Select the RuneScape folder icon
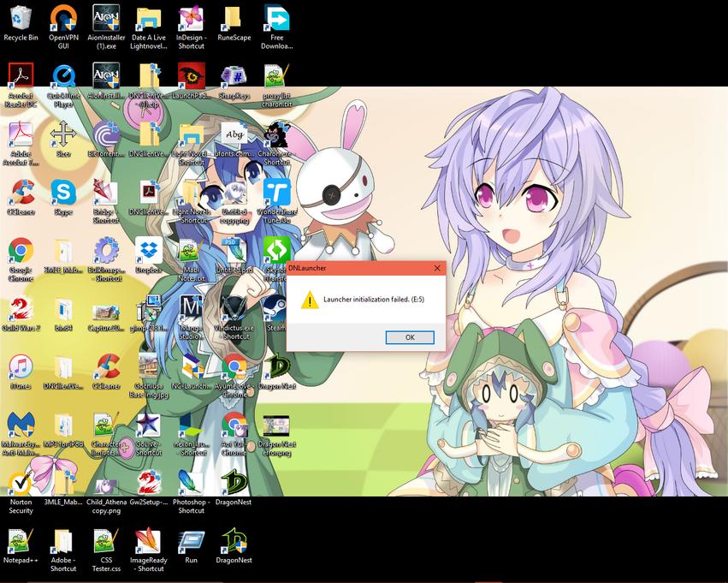This screenshot has width=728, height=583. [x=234, y=19]
